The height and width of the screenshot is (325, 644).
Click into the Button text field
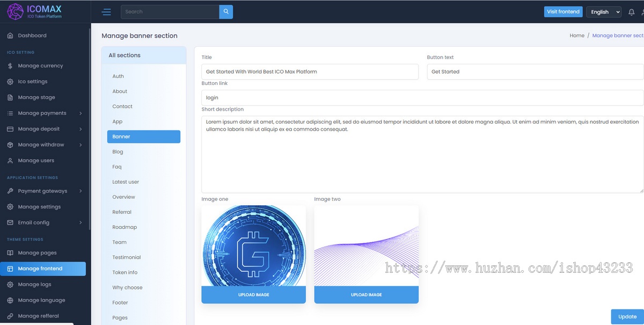click(535, 71)
